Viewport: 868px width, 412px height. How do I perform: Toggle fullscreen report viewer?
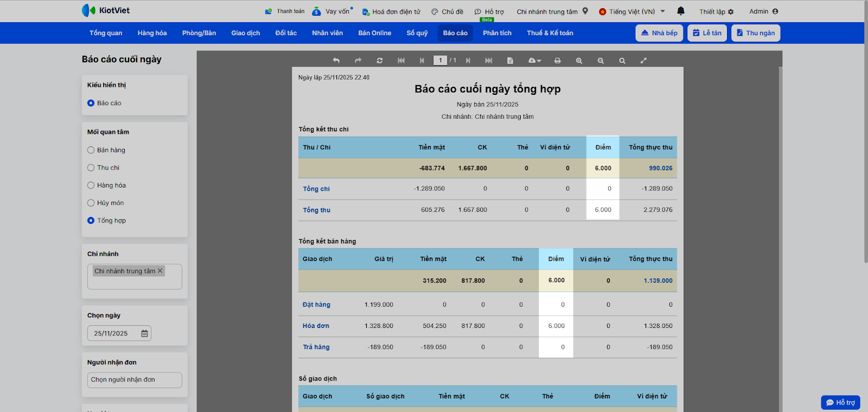[643, 61]
